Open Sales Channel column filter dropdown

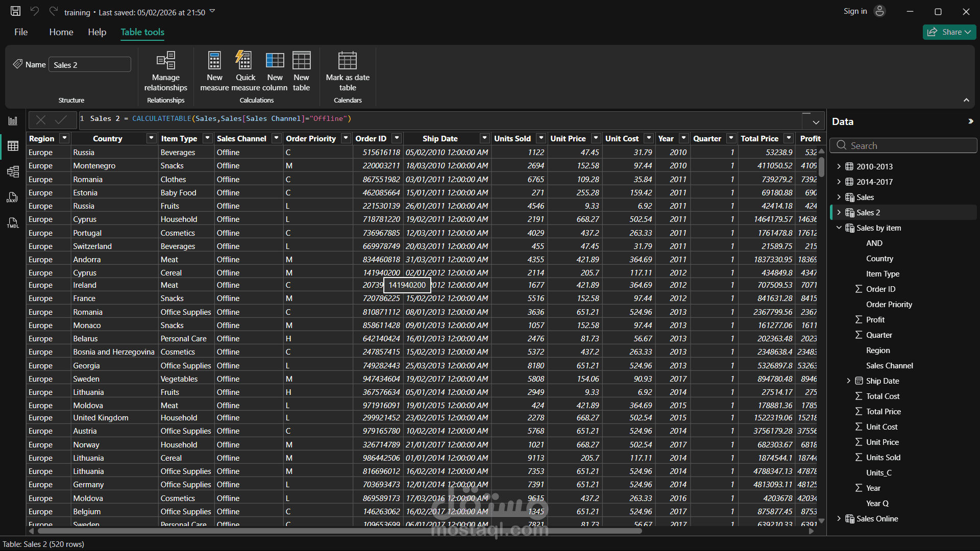[276, 138]
